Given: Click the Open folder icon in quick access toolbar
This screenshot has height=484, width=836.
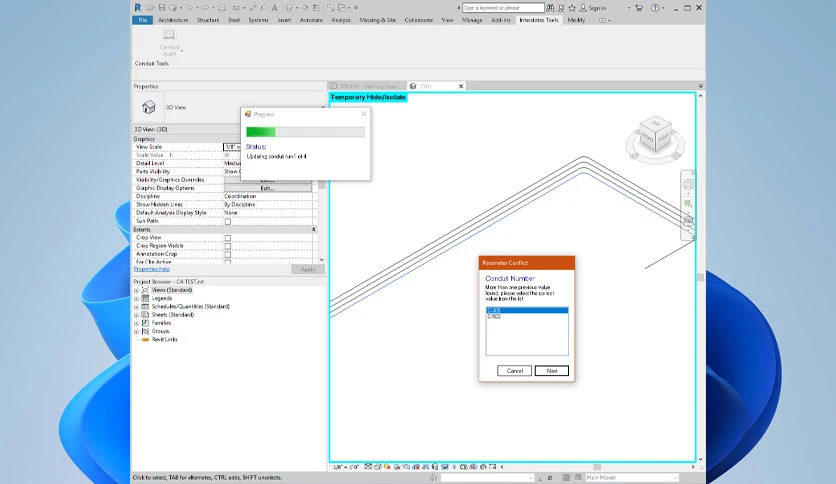Looking at the screenshot, I should (x=151, y=7).
